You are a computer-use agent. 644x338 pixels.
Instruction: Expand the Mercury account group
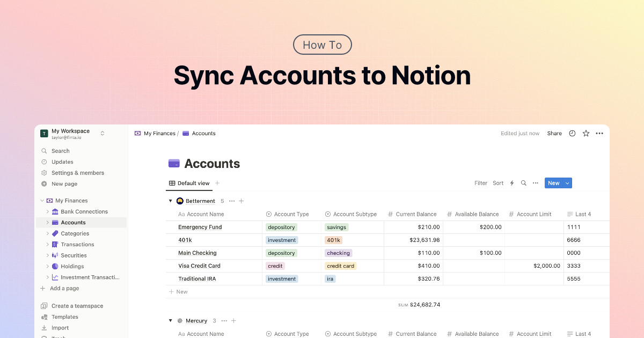pos(170,320)
